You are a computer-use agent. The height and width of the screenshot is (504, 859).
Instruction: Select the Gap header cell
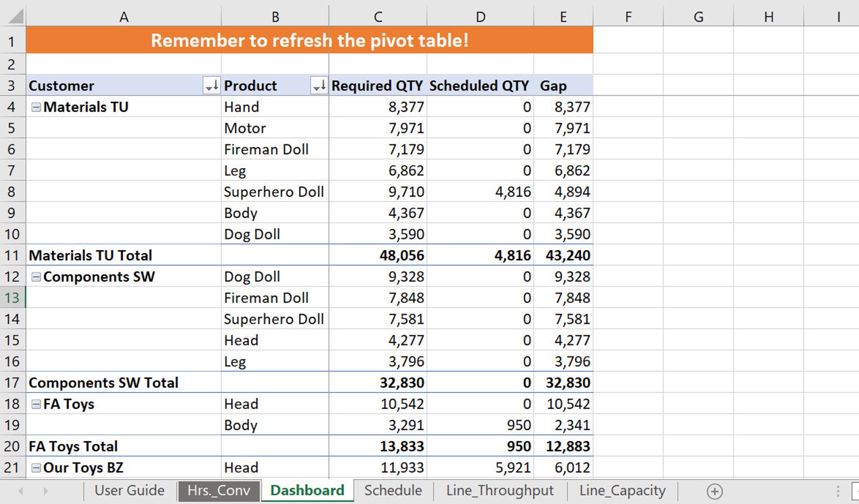[563, 85]
